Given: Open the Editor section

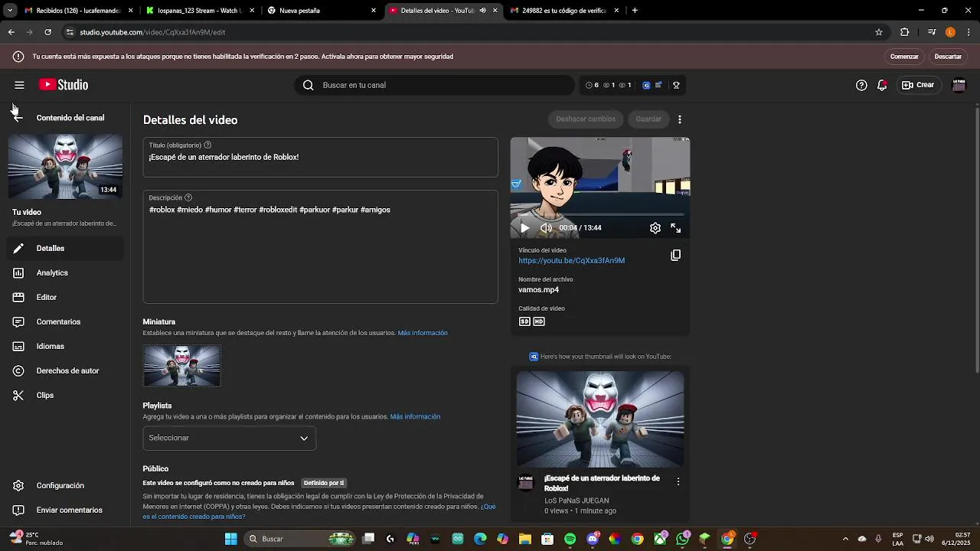Looking at the screenshot, I should coord(65,297).
